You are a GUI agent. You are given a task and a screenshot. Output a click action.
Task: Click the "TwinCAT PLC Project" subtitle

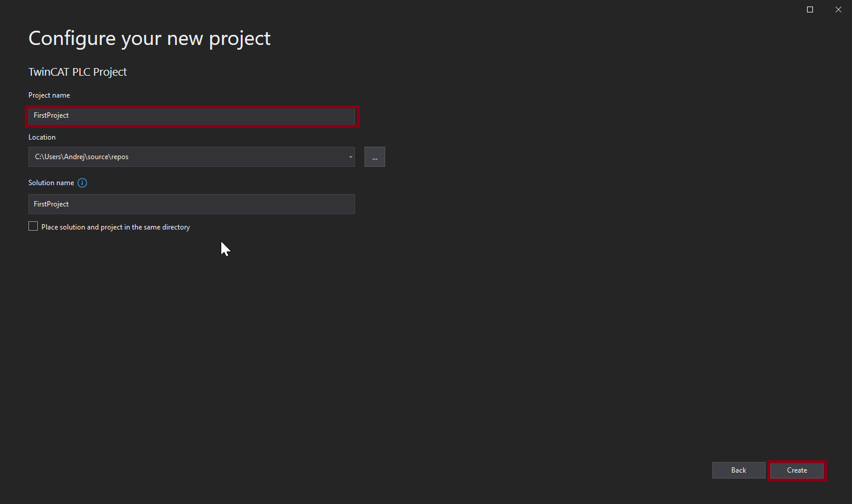point(78,72)
